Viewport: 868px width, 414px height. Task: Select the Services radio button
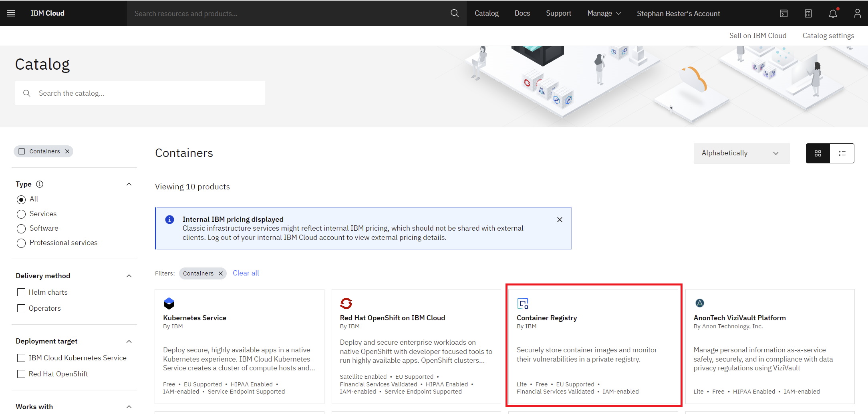21,214
